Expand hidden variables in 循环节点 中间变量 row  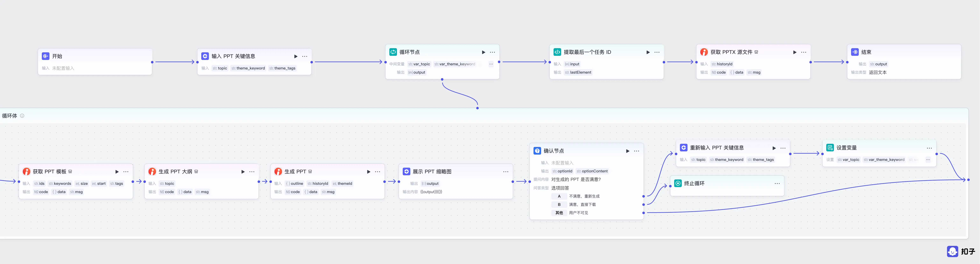[x=491, y=64]
